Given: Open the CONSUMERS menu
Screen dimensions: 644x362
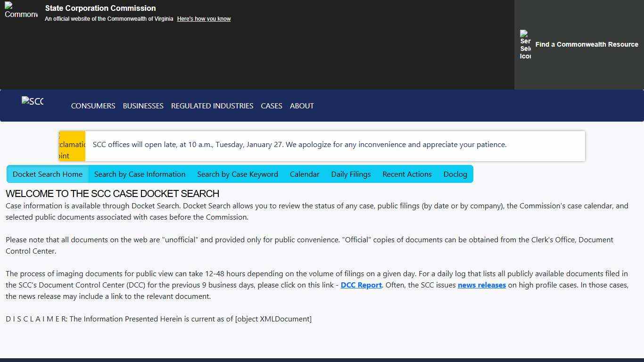Looking at the screenshot, I should 93,106.
